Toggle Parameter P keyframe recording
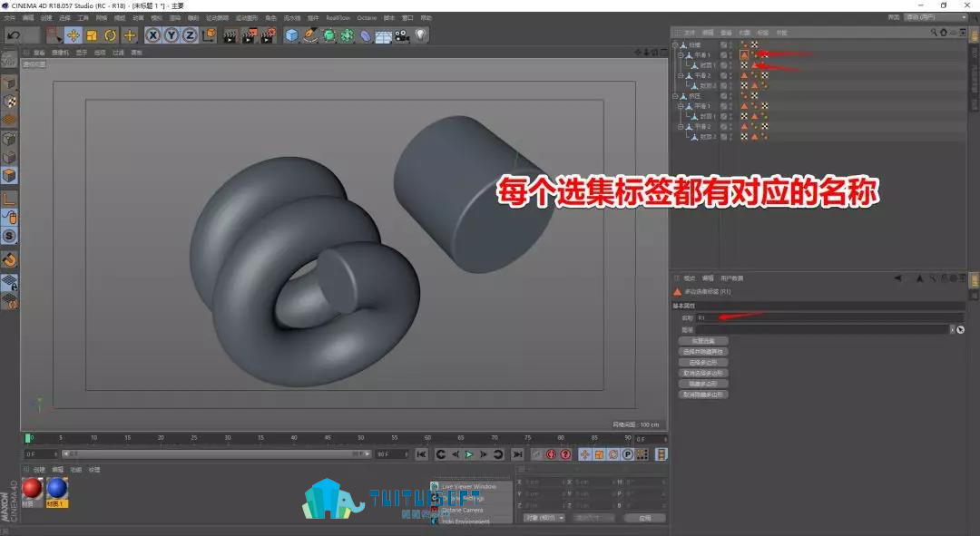 click(x=628, y=454)
